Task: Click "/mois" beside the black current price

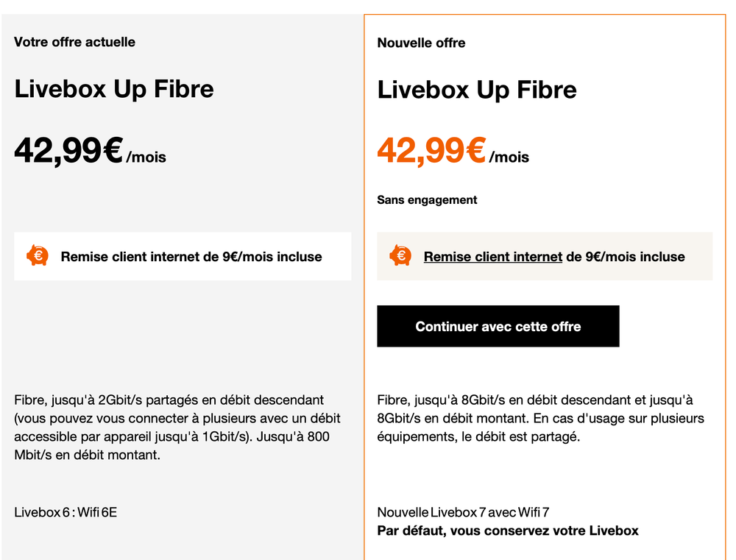Action: pyautogui.click(x=146, y=157)
